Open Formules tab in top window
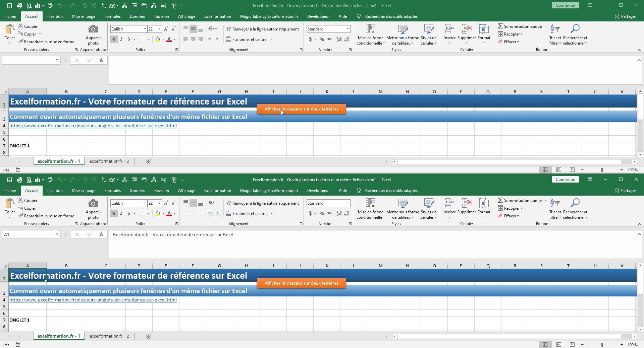This screenshot has height=348, width=644. tap(112, 16)
